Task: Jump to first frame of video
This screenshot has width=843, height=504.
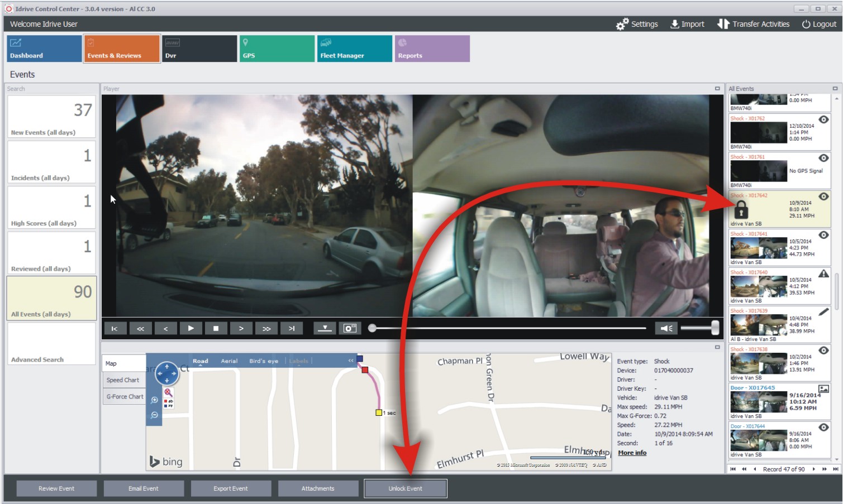Action: click(x=115, y=328)
